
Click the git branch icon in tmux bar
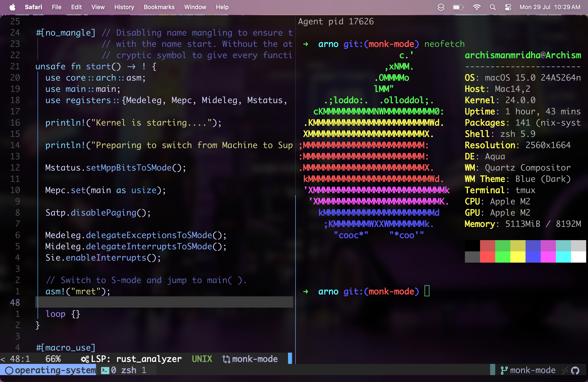504,370
